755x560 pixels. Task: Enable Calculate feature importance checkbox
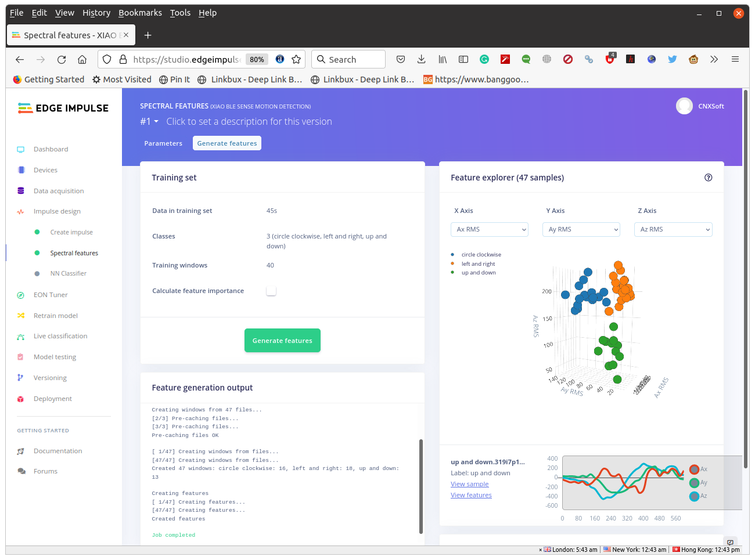pyautogui.click(x=271, y=291)
